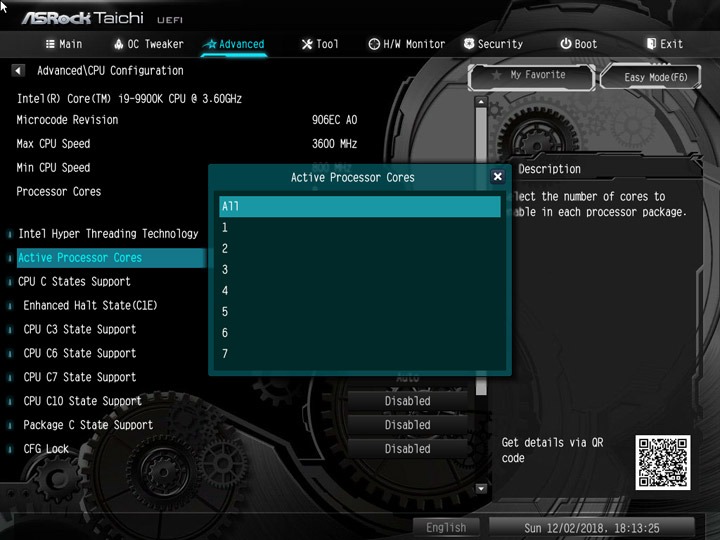The height and width of the screenshot is (540, 720).
Task: Close the Active Processor Cores popup
Action: (497, 177)
